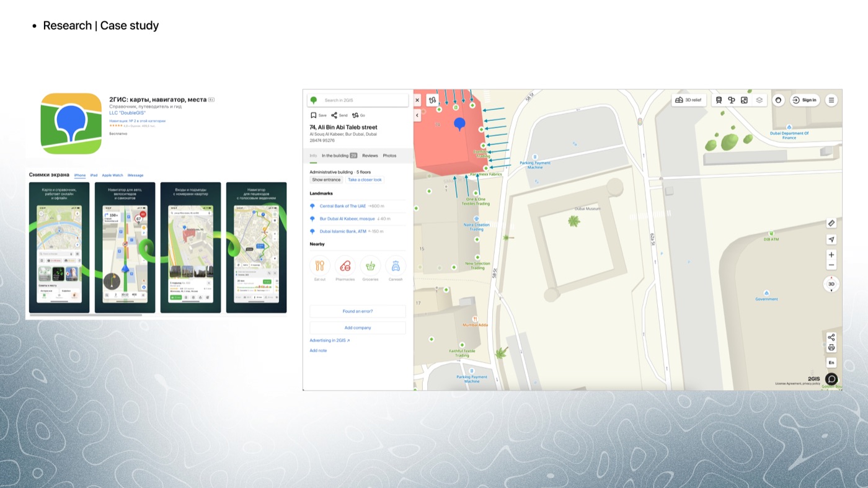Click the Sign in button
The image size is (868, 488).
(805, 100)
